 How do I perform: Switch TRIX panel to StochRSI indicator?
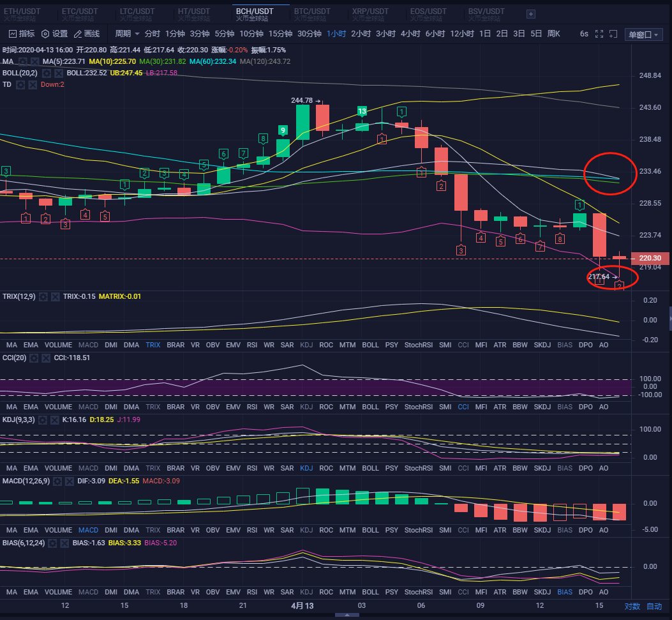[x=418, y=345]
